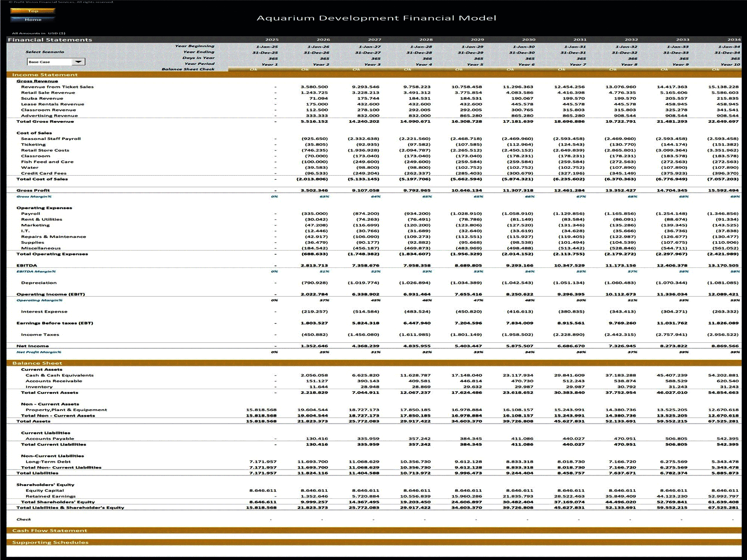Select the Gross Margin% label
The image size is (747, 560).
34,197
